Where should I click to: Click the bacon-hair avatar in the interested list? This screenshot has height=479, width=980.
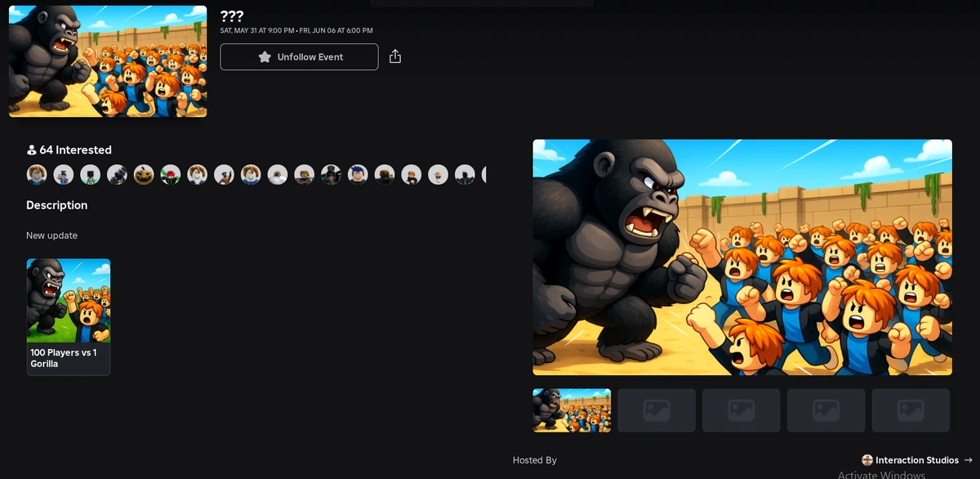(x=37, y=174)
